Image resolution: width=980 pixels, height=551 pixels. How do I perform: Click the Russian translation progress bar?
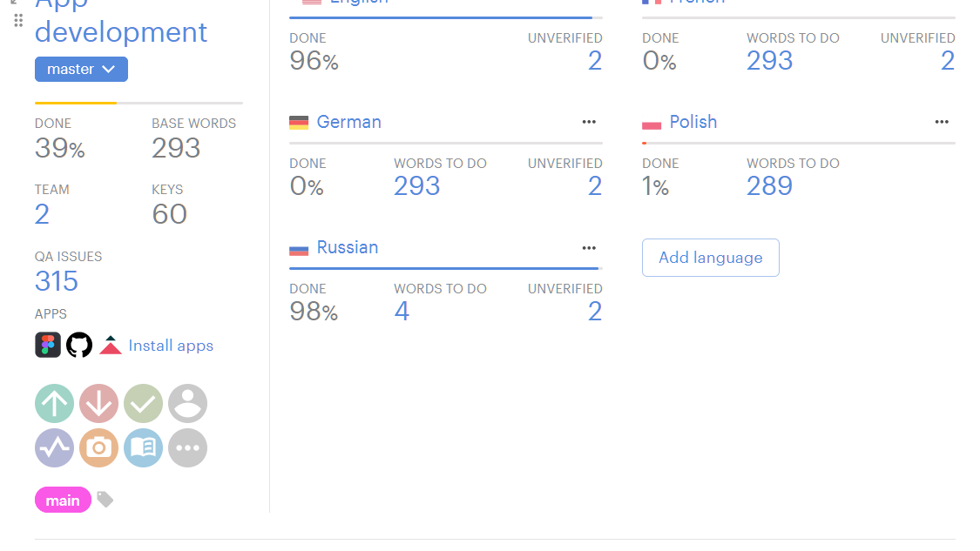[445, 268]
